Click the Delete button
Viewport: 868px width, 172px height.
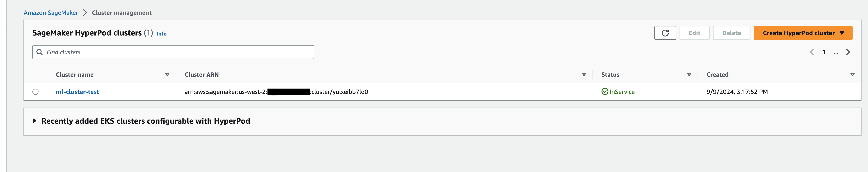point(731,33)
